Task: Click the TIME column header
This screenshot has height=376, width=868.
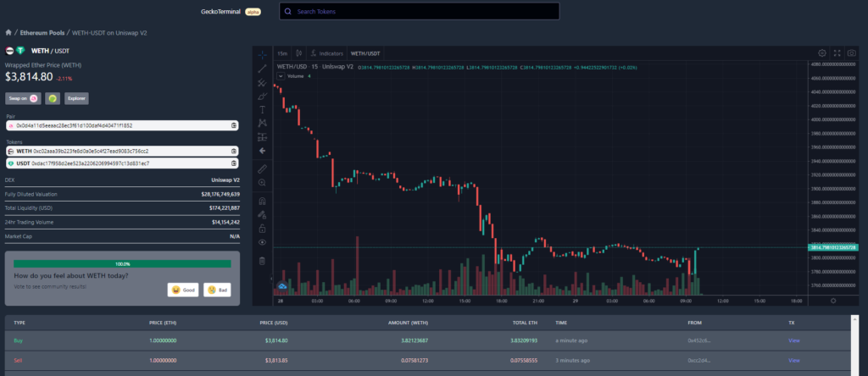Action: coord(561,323)
